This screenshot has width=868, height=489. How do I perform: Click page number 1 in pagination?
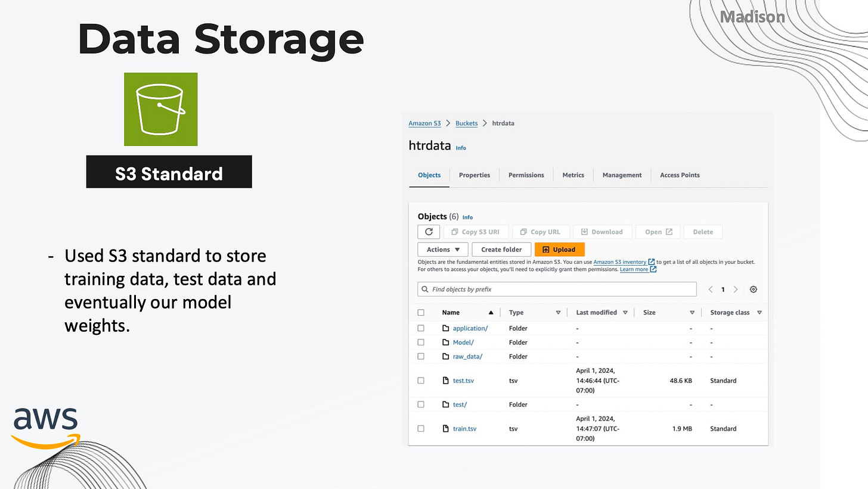(723, 289)
